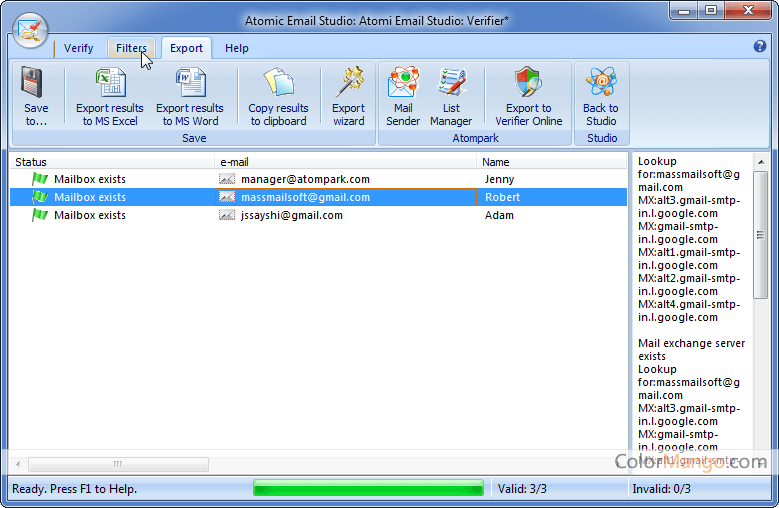
Task: Sort by e-mail column header
Action: tap(345, 162)
